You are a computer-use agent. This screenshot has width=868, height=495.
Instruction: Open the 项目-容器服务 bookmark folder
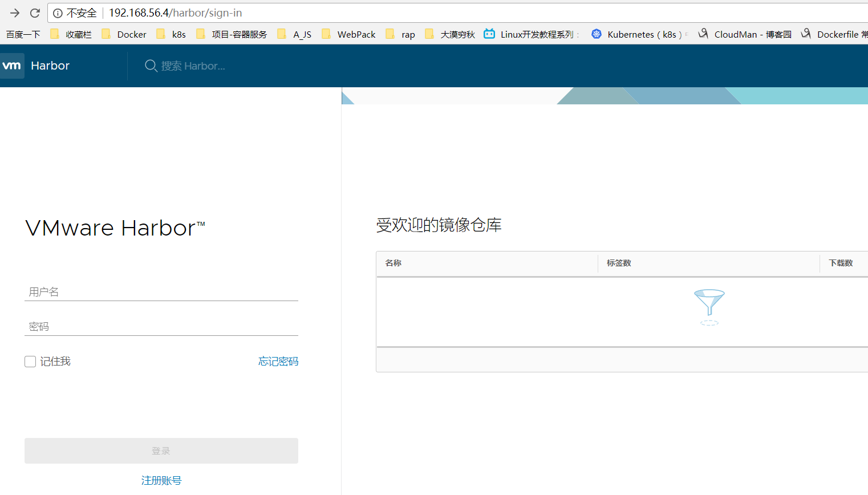point(232,34)
